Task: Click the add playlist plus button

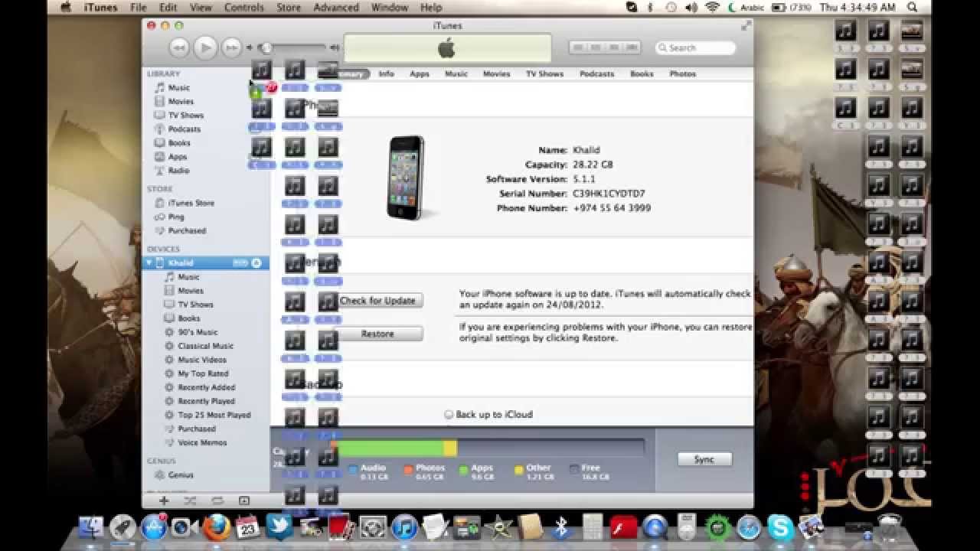Action: tap(164, 500)
